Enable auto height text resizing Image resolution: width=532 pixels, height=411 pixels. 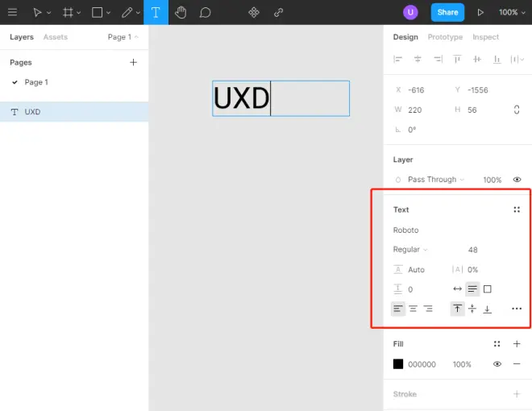[472, 289]
